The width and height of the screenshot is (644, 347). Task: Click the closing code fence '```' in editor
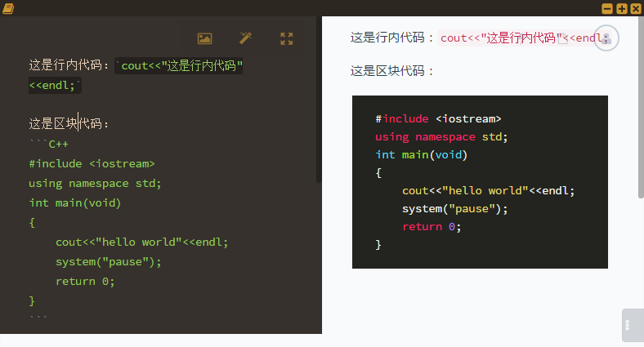(x=38, y=318)
